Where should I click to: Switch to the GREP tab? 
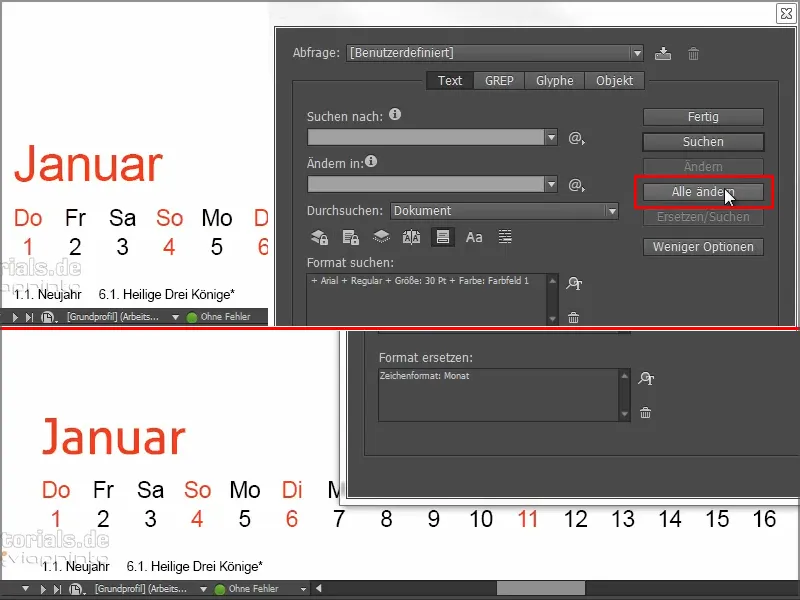tap(501, 81)
